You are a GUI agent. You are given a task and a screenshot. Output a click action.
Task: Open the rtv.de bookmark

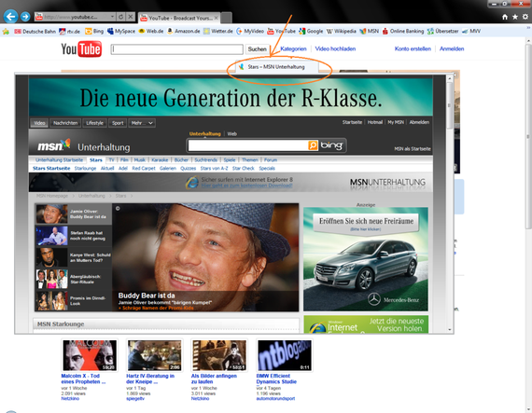coord(70,32)
